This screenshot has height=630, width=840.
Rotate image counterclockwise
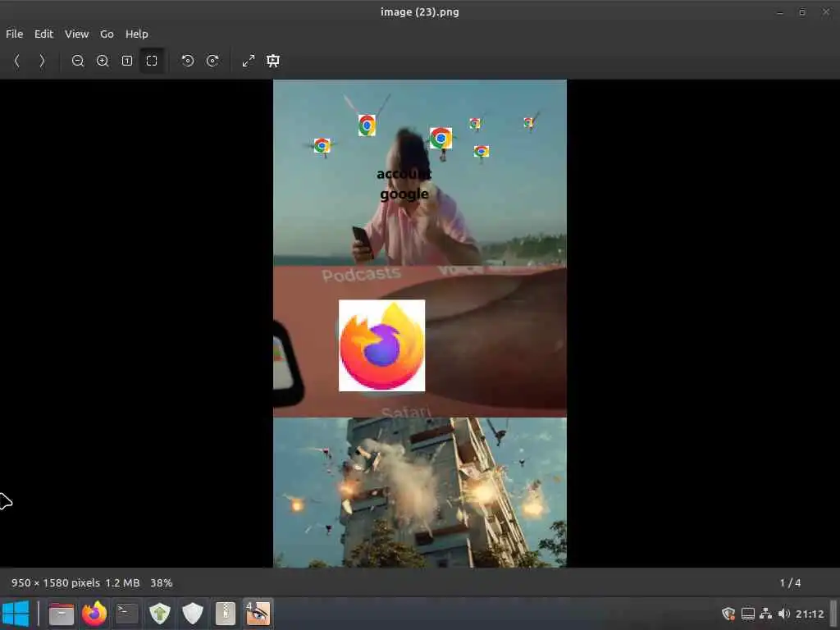(188, 61)
